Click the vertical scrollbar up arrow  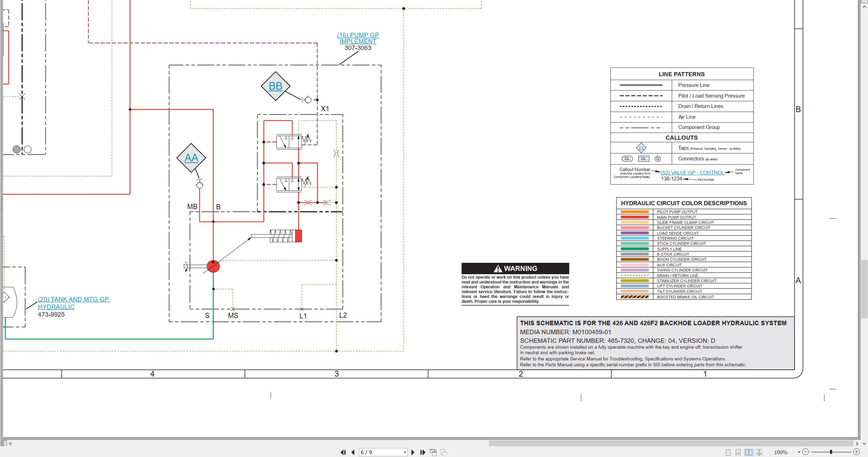864,7
